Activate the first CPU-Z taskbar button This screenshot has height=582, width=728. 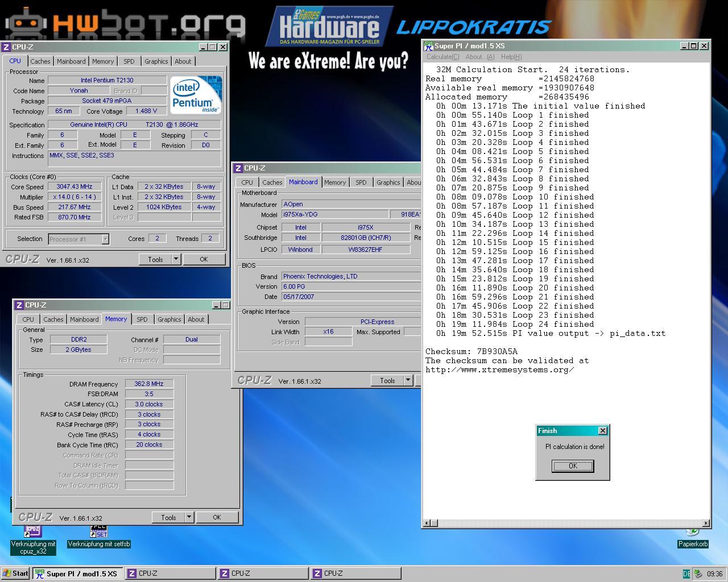(170, 573)
